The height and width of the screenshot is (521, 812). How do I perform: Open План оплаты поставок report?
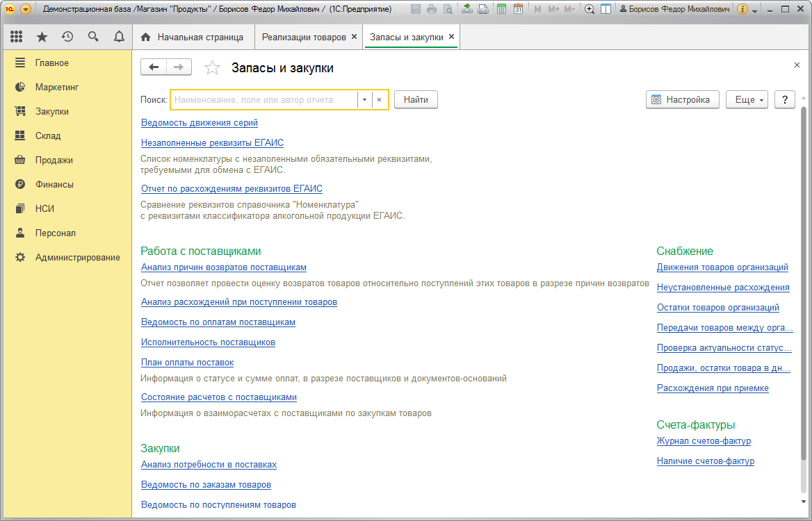click(x=188, y=363)
